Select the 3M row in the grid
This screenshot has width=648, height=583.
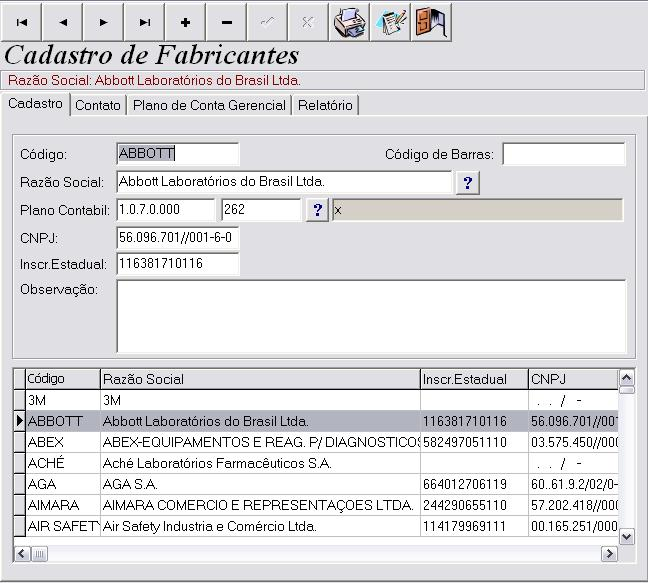pyautogui.click(x=316, y=400)
